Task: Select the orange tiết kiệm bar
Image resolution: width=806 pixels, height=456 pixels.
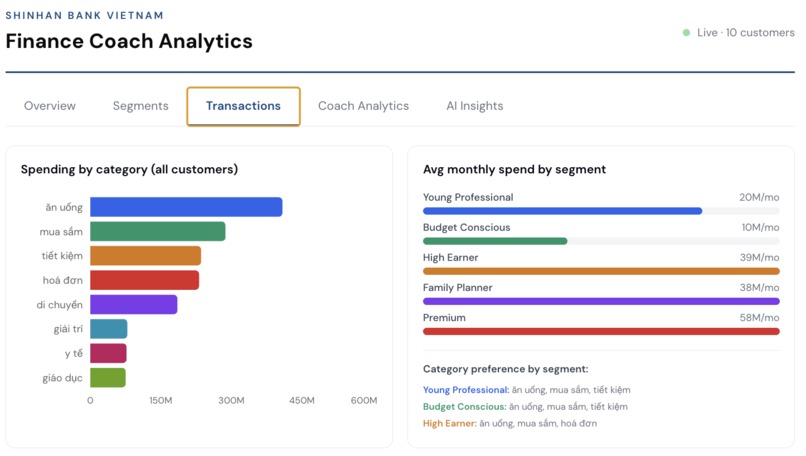Action: (145, 256)
